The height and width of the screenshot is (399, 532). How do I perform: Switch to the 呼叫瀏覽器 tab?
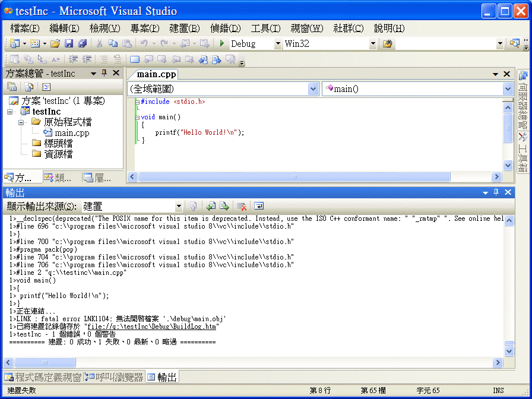coord(115,377)
